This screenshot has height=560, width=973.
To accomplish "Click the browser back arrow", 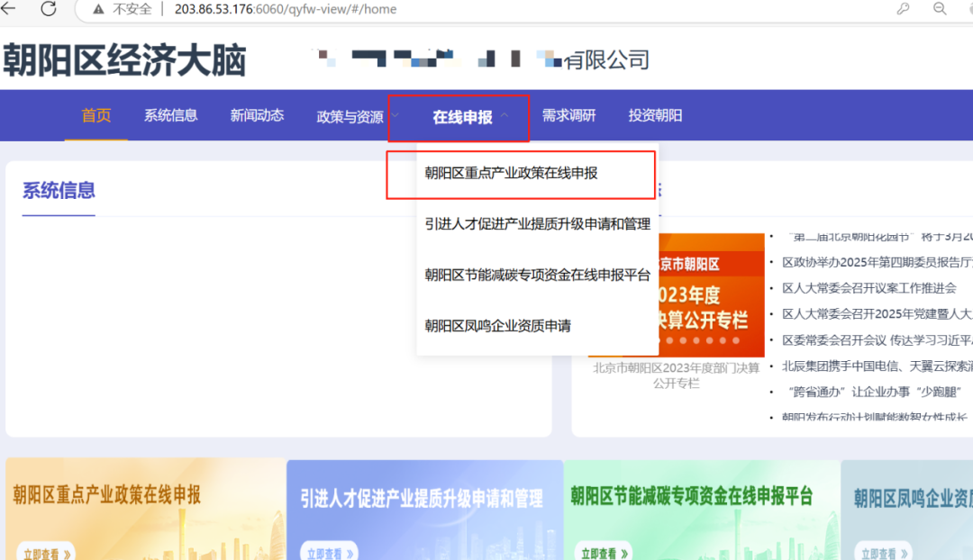I will click(x=8, y=9).
